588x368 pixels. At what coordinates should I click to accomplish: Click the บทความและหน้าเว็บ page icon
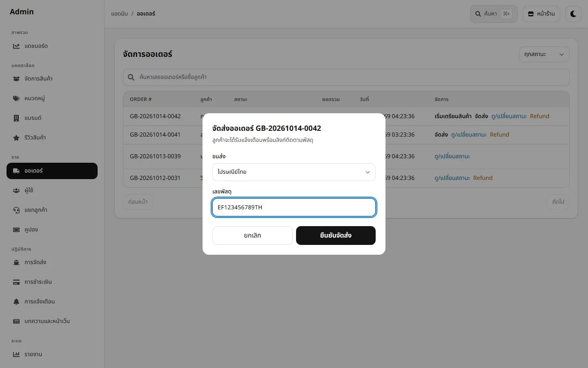click(16, 321)
